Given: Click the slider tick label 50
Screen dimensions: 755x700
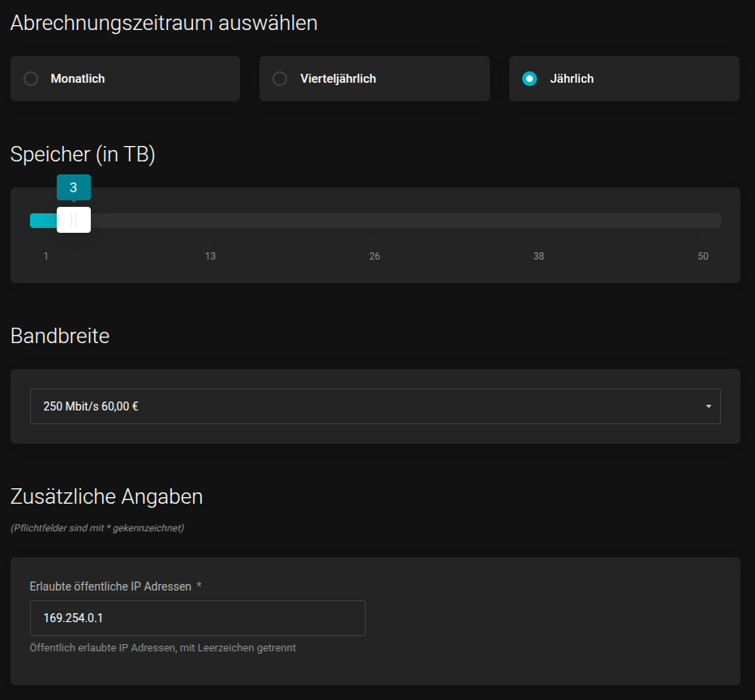Looking at the screenshot, I should click(702, 256).
